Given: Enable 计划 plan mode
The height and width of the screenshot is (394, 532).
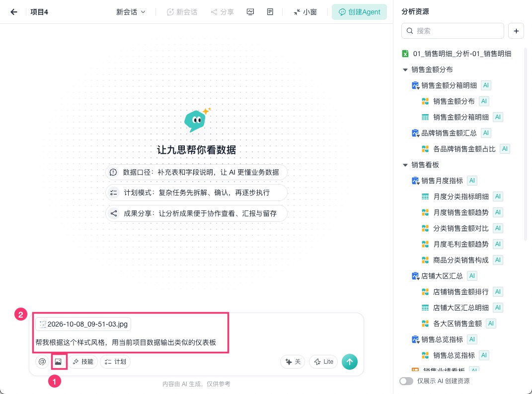Looking at the screenshot, I should [x=115, y=362].
